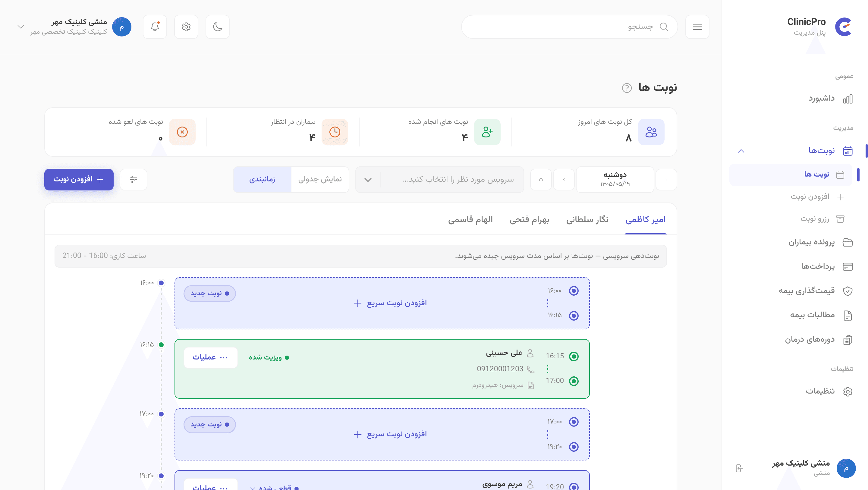Screen dimensions: 868x490
Task: Open عملیات menu for علی حسینی
Action: point(211,358)
